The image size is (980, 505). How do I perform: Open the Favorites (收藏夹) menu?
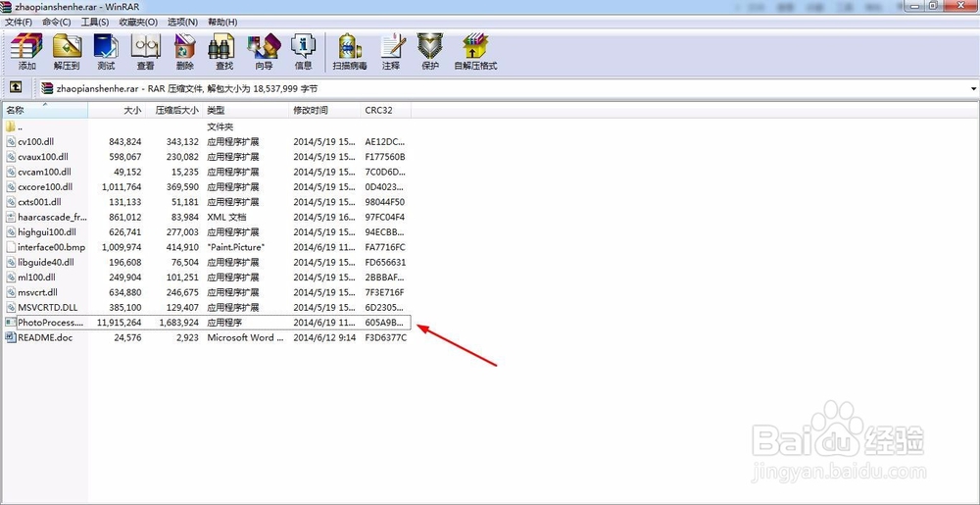point(138,22)
